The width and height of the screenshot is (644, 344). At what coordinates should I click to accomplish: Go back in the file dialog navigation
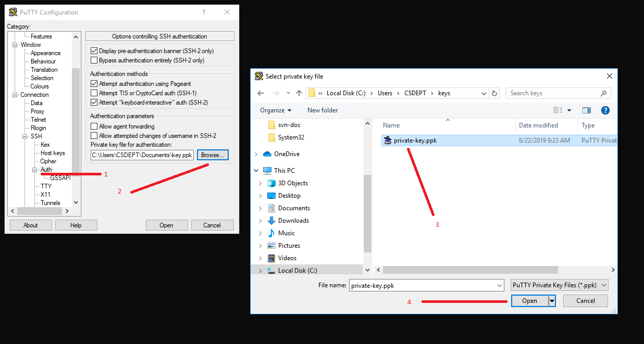click(x=261, y=93)
